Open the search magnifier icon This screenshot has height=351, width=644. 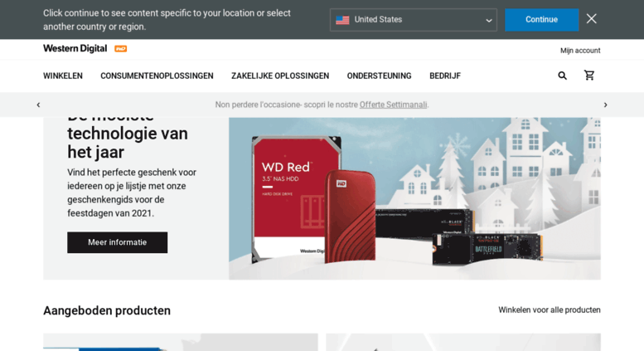(562, 76)
